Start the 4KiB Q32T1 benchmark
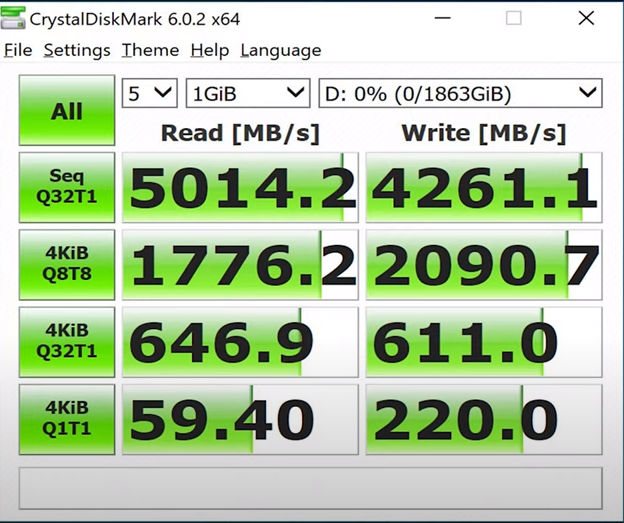 click(67, 342)
